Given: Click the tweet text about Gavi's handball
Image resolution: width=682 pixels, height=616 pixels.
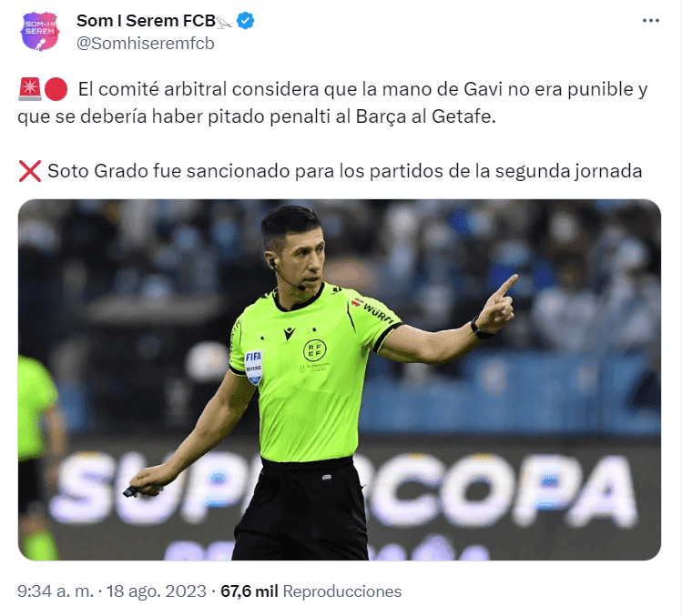Looking at the screenshot, I should [332, 103].
